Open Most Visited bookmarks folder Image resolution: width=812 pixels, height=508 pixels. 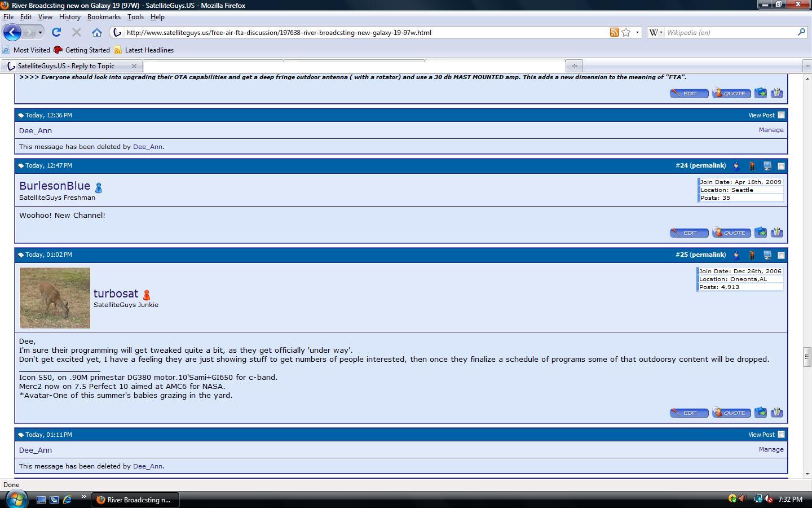[27, 50]
